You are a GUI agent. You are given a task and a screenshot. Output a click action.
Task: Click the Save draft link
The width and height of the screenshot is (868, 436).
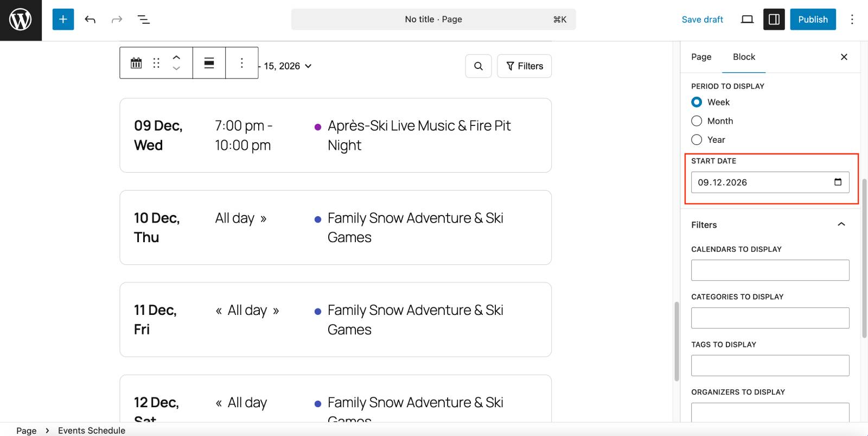702,20
